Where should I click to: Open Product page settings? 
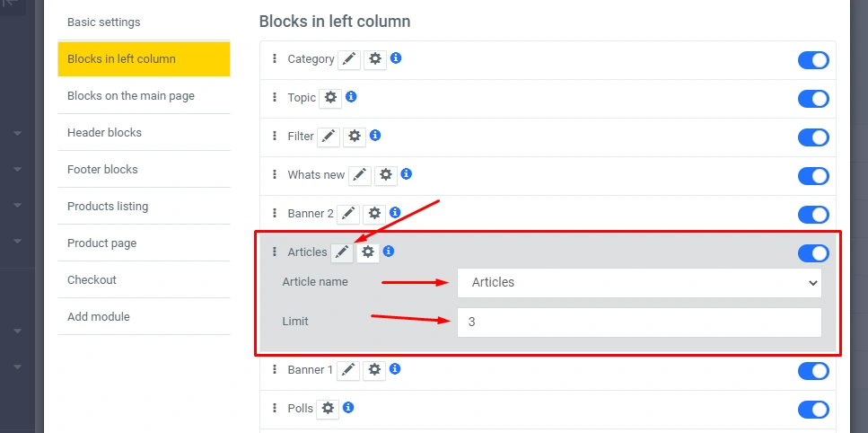[x=101, y=243]
